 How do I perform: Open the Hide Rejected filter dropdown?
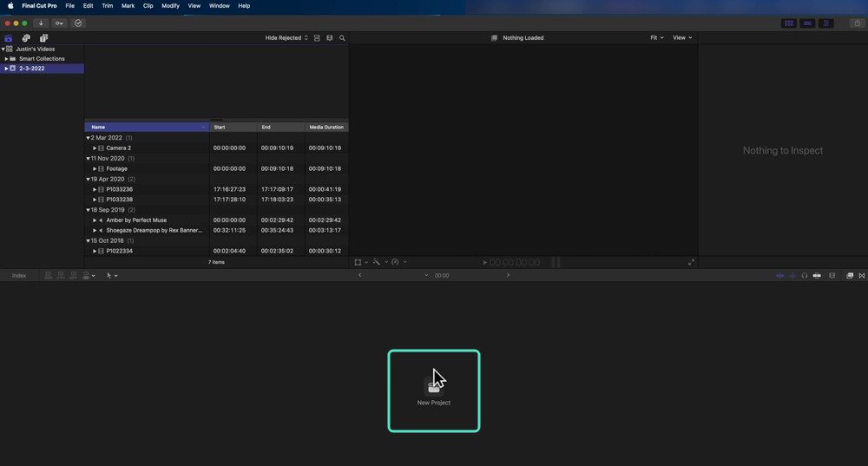pos(286,38)
